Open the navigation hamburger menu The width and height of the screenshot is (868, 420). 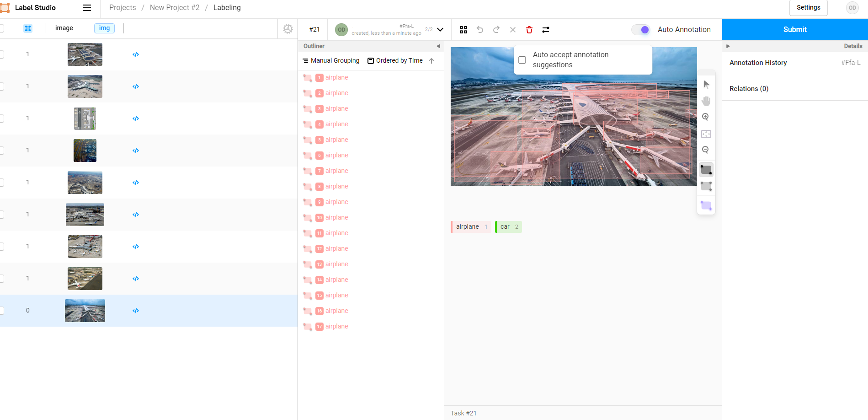(86, 7)
